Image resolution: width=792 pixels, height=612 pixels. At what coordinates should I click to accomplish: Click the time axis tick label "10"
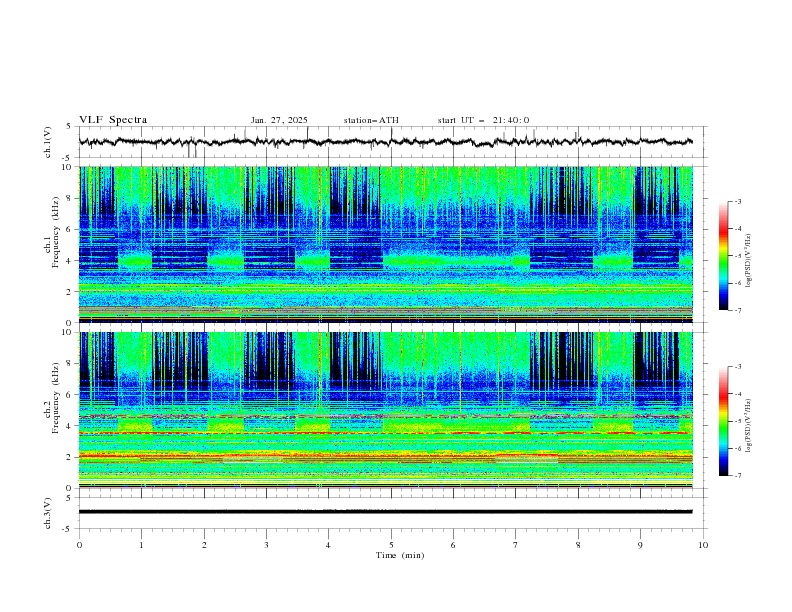pyautogui.click(x=703, y=545)
